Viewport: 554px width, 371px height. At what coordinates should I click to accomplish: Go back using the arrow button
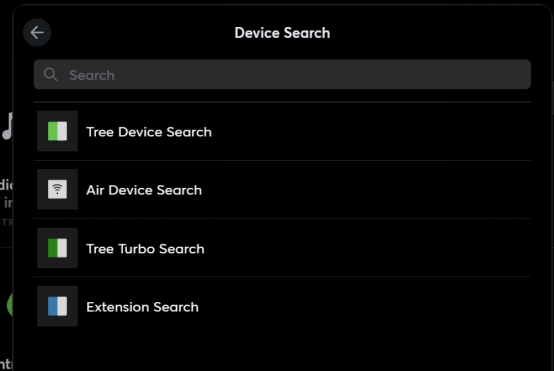click(37, 33)
